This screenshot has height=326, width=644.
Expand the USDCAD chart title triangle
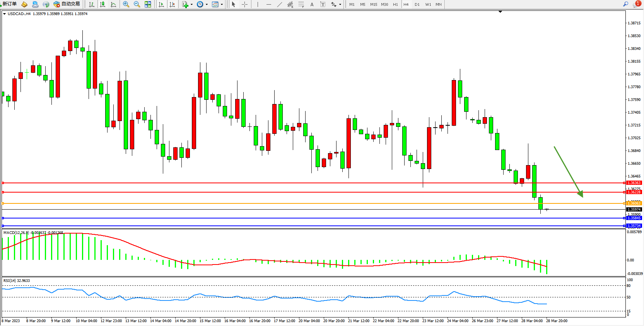point(4,14)
